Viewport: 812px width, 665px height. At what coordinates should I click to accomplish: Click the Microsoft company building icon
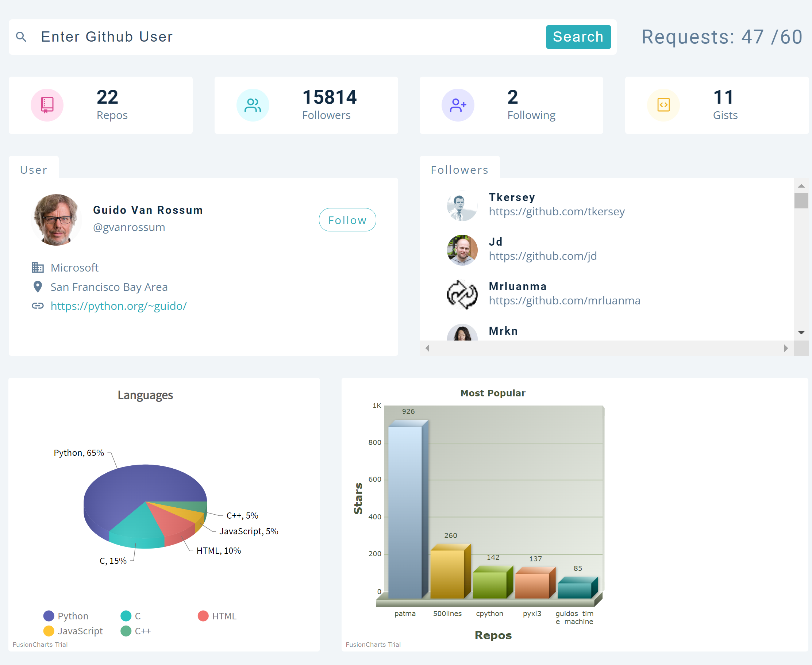pos(38,268)
